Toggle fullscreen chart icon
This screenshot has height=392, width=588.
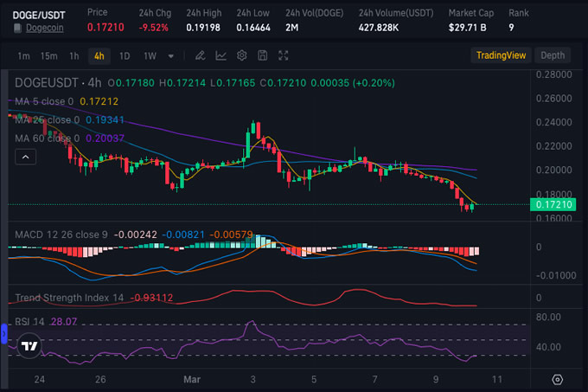(283, 55)
